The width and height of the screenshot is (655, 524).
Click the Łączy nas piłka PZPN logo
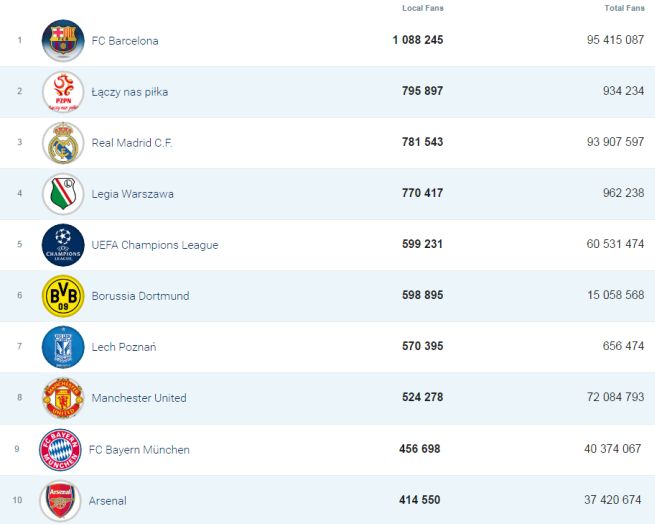pyautogui.click(x=63, y=92)
